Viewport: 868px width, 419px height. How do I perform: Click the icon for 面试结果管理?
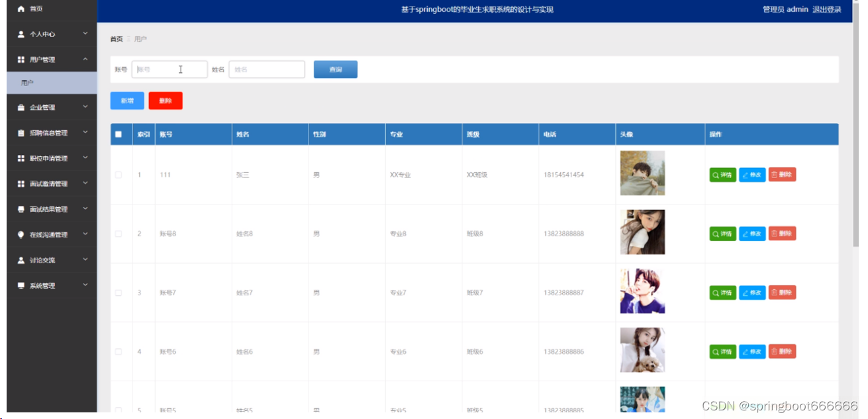click(21, 209)
